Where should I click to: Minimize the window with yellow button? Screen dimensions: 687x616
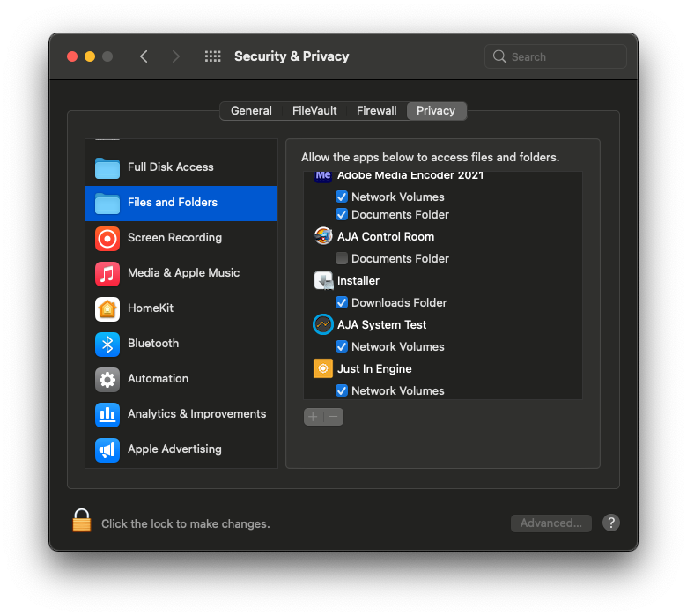click(x=90, y=56)
